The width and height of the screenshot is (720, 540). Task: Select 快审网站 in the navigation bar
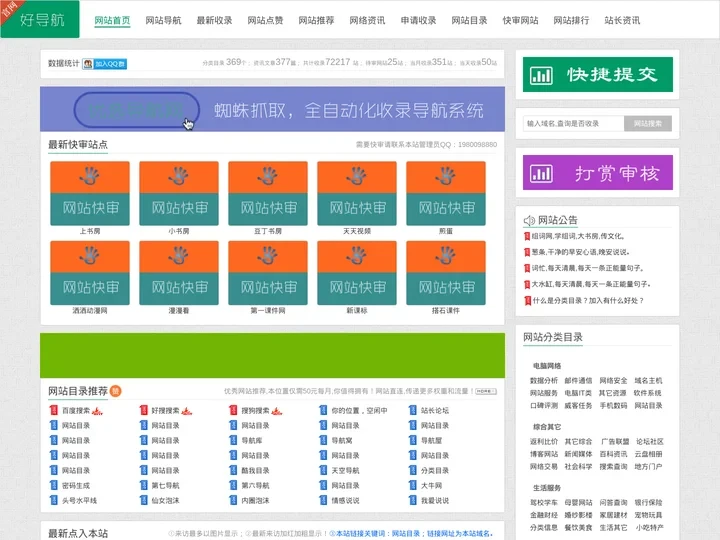[520, 20]
